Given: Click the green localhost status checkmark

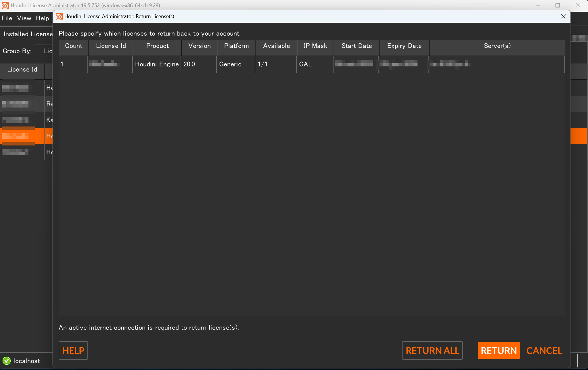Looking at the screenshot, I should tap(7, 361).
